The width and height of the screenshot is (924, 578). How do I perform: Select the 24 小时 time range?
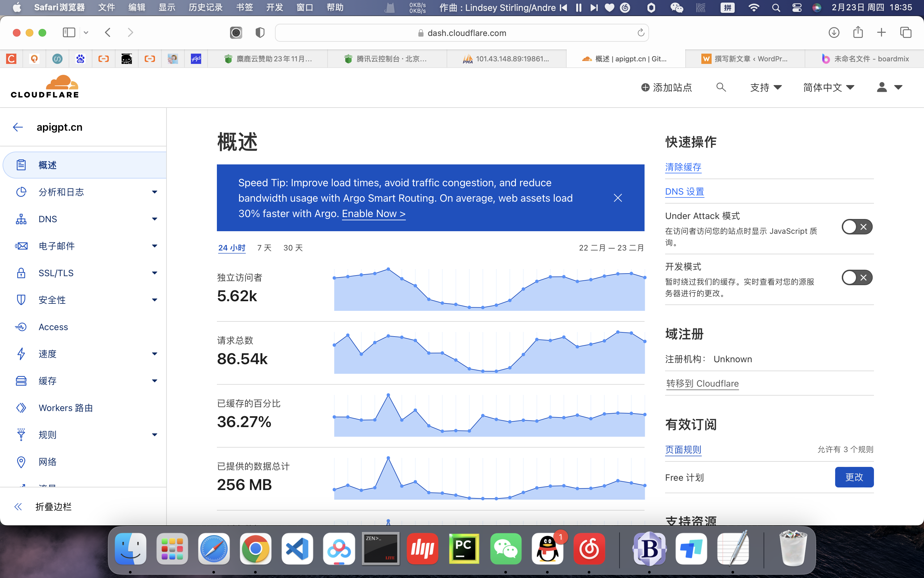pyautogui.click(x=231, y=248)
